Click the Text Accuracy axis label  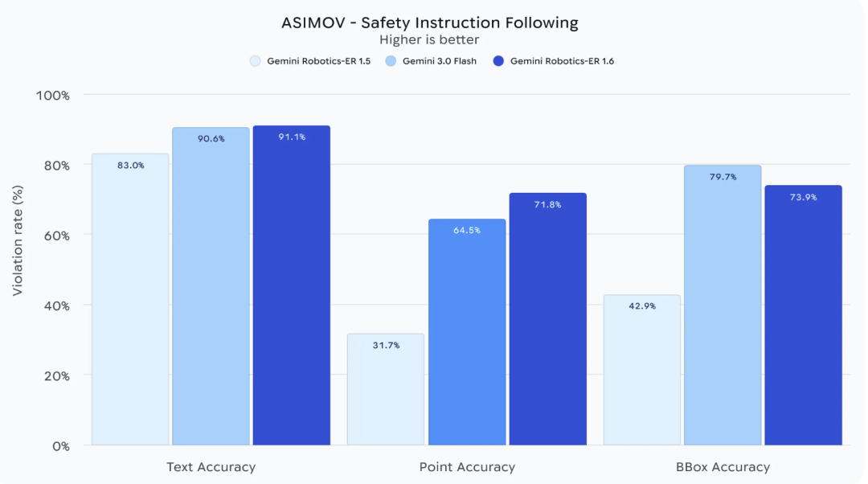(211, 467)
